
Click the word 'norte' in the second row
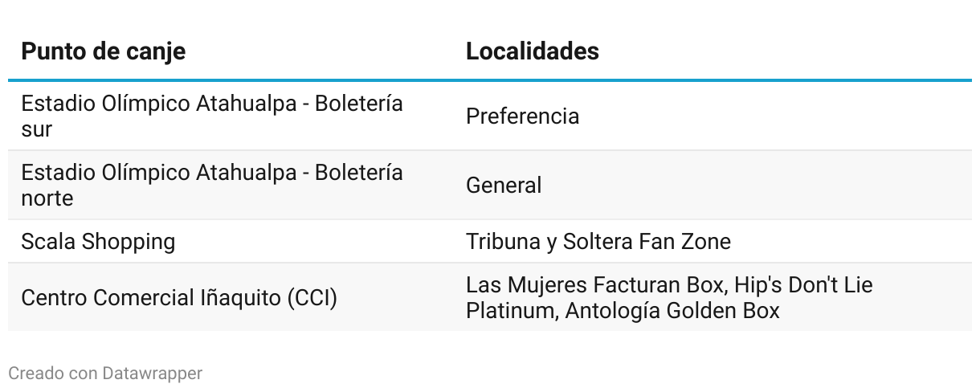tap(47, 198)
